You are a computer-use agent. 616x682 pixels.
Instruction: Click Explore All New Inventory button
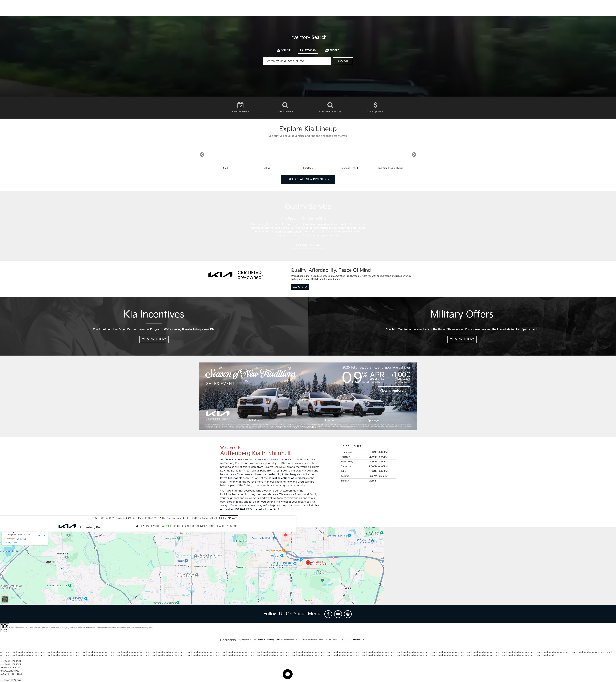(x=308, y=179)
